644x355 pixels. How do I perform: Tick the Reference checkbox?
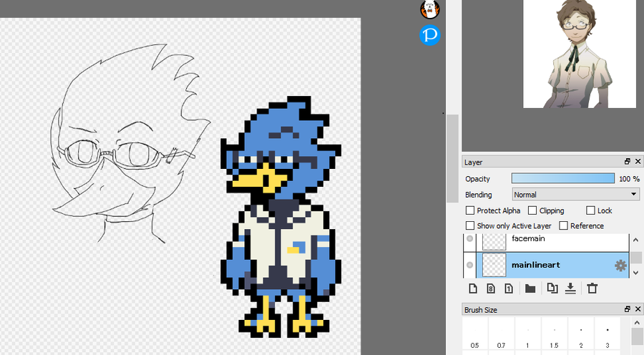coord(564,225)
